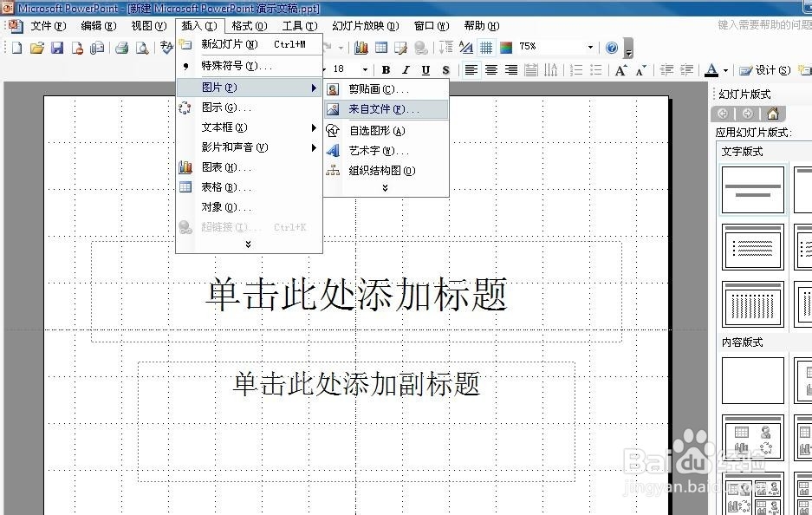Toggle Underline formatting
The height and width of the screenshot is (515, 812).
[425, 70]
